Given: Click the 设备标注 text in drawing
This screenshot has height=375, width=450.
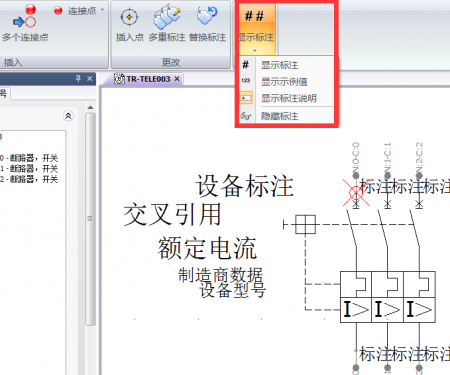Looking at the screenshot, I should (x=244, y=186).
